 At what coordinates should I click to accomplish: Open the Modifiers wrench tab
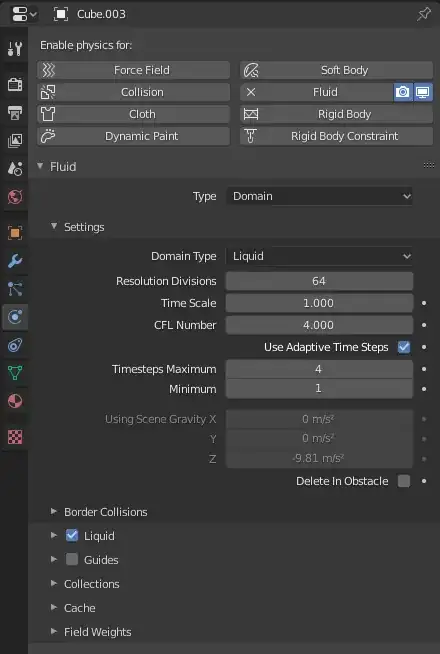[15, 261]
